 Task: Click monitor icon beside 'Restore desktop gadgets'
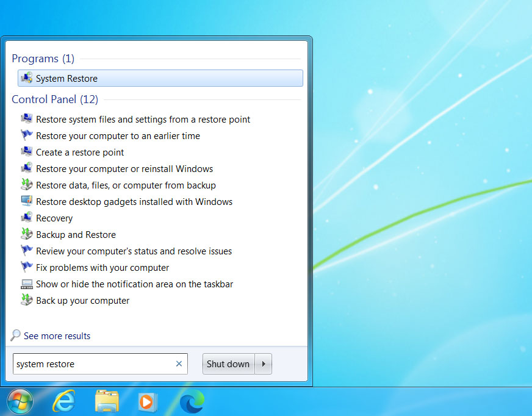coord(27,201)
